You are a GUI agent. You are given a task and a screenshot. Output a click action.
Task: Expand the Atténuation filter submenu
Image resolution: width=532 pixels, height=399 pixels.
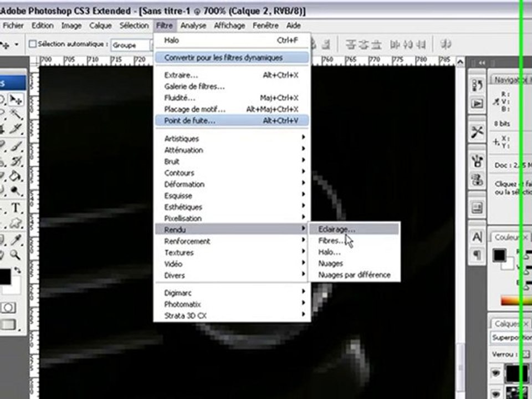(x=232, y=150)
